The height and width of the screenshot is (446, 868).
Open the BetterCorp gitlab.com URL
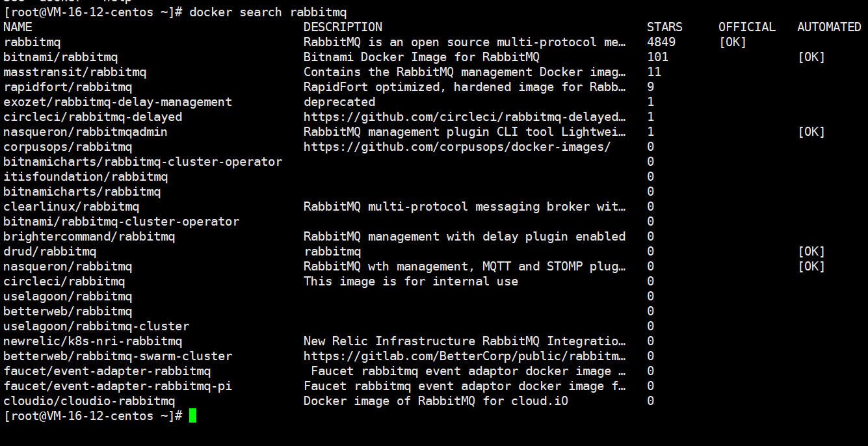464,356
